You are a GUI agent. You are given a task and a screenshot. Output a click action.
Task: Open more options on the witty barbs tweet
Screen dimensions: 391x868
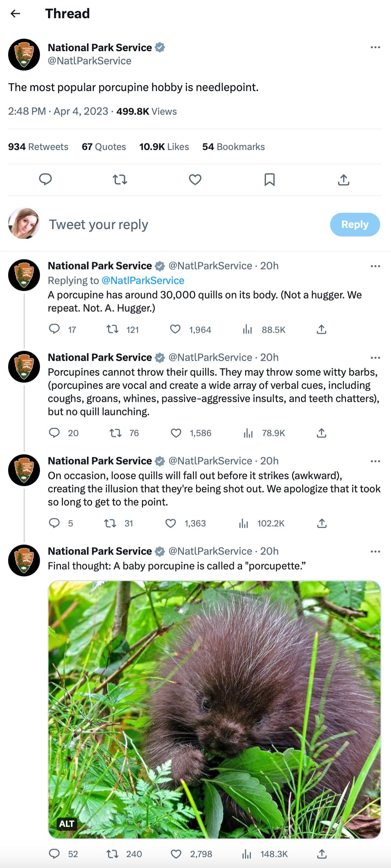click(375, 357)
